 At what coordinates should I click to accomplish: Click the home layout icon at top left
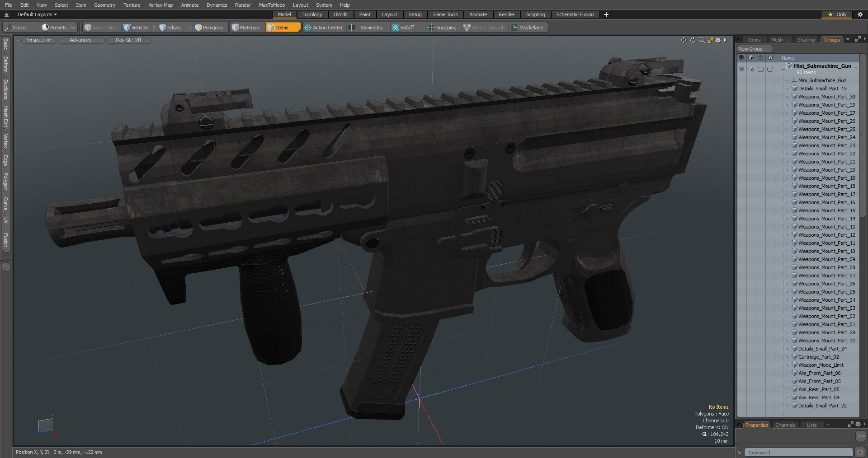(x=6, y=14)
